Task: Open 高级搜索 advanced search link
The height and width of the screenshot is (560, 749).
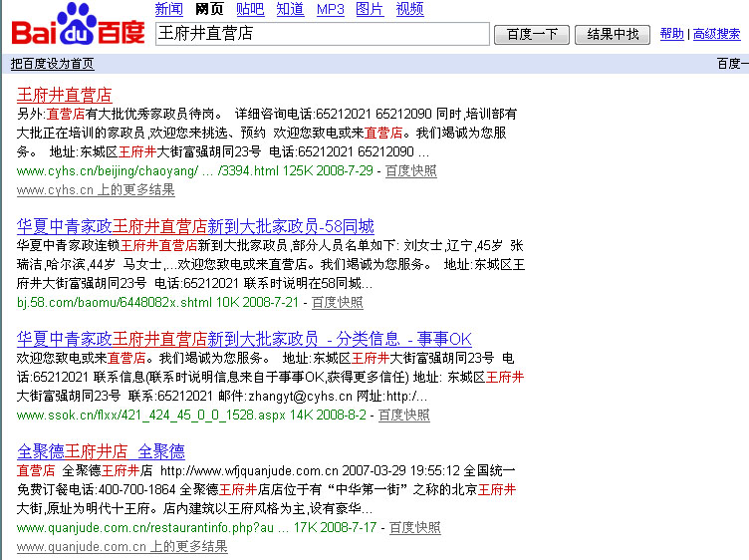Action: pos(716,34)
